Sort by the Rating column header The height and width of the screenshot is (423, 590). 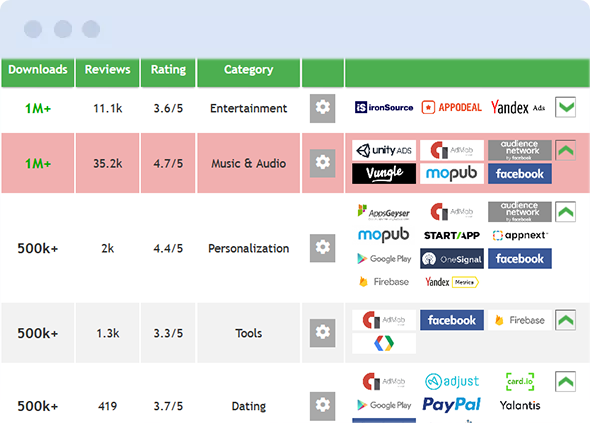pyautogui.click(x=168, y=70)
